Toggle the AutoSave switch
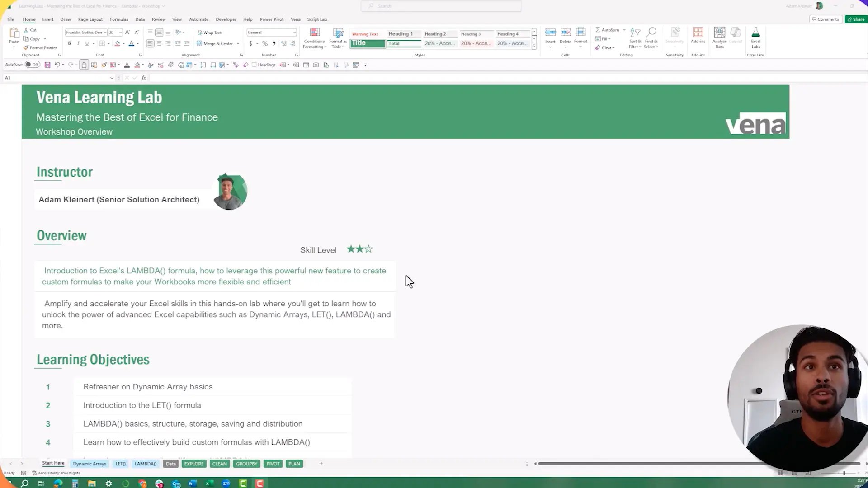This screenshot has height=488, width=868. [32, 65]
